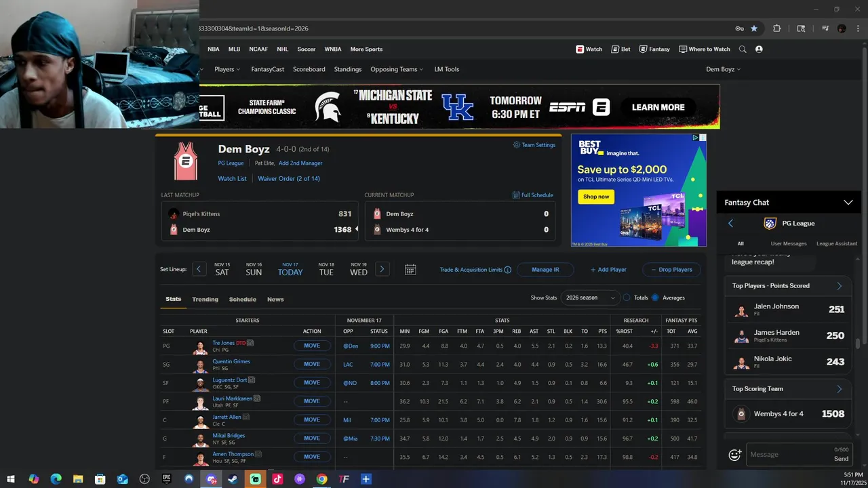Open Google Chrome from the taskbar
Screen dimensions: 868x488
click(x=321, y=479)
